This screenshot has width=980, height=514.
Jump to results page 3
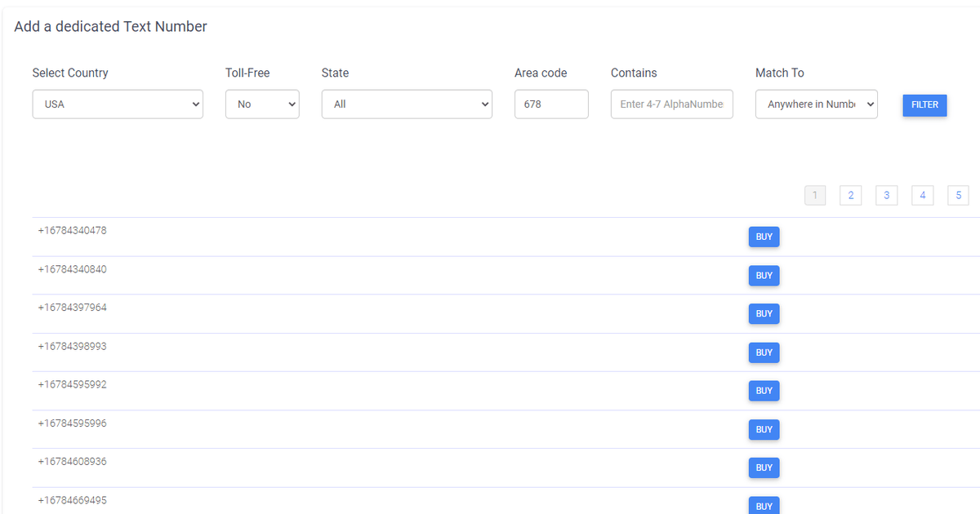[886, 195]
